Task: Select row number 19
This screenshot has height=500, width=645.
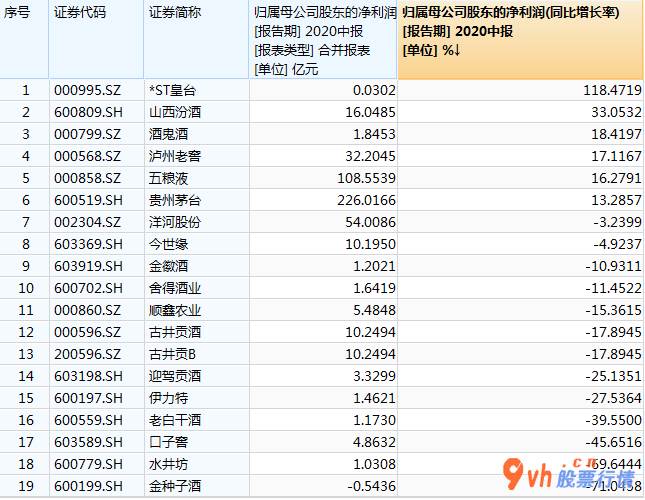Action: [x=26, y=487]
